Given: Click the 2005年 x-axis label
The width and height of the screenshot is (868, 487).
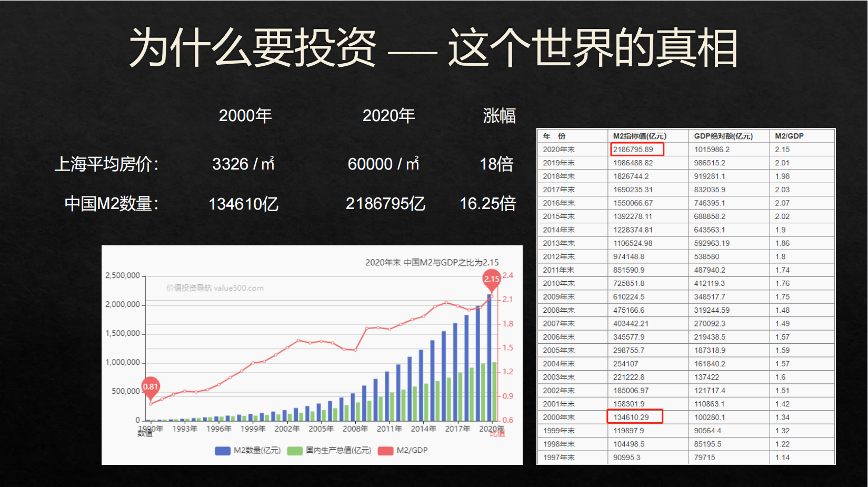Looking at the screenshot, I should [x=321, y=429].
